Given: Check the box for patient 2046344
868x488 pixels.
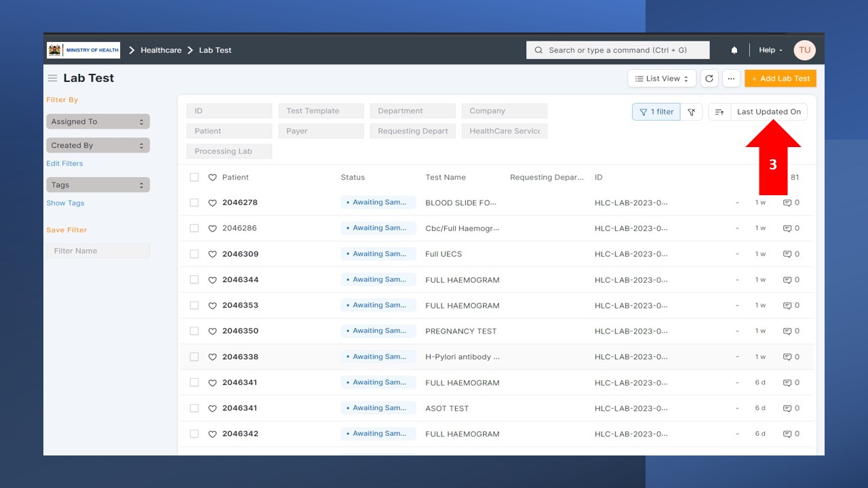Looking at the screenshot, I should tap(194, 280).
